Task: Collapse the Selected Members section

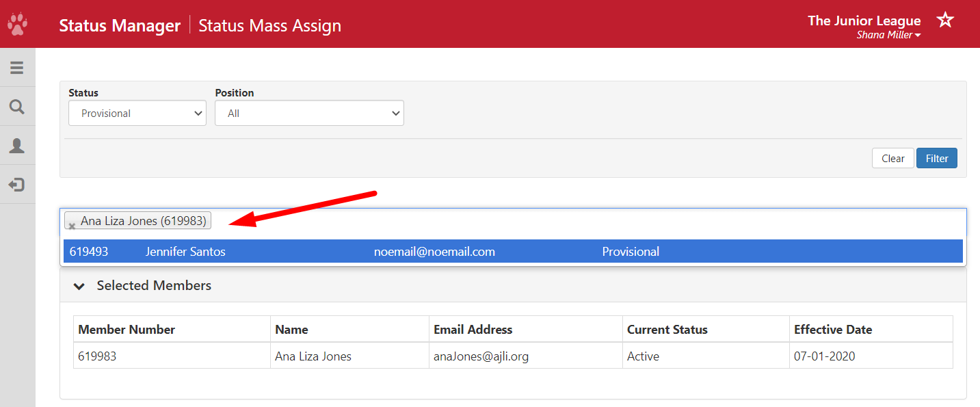Action: [79, 286]
